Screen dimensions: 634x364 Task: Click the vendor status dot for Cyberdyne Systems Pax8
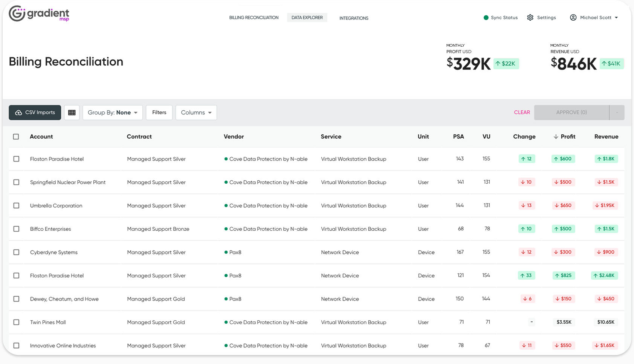click(x=226, y=252)
